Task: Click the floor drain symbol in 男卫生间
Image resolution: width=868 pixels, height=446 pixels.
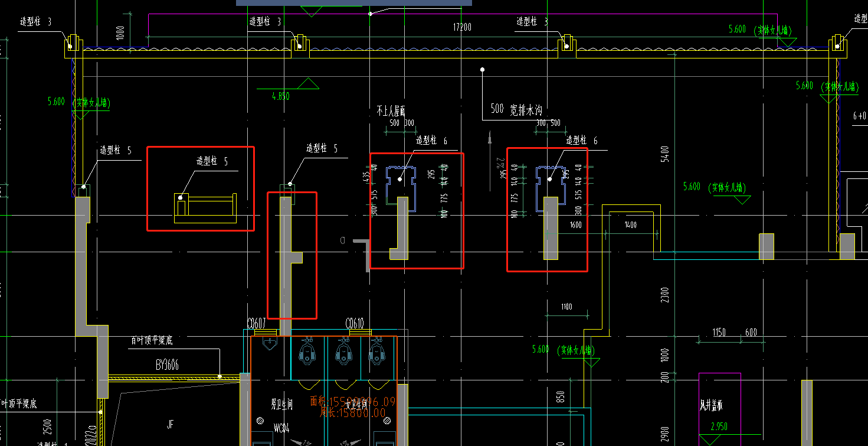Action: coord(260,420)
